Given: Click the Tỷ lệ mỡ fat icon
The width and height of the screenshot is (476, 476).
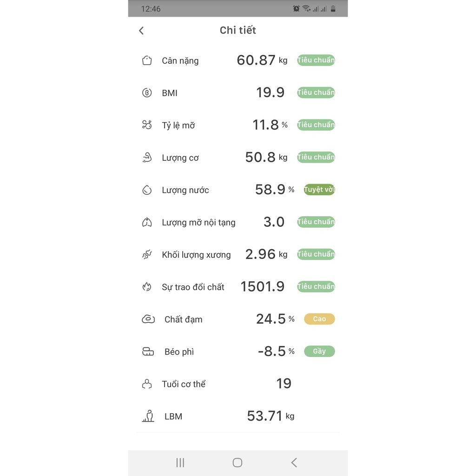Looking at the screenshot, I should click(147, 125).
